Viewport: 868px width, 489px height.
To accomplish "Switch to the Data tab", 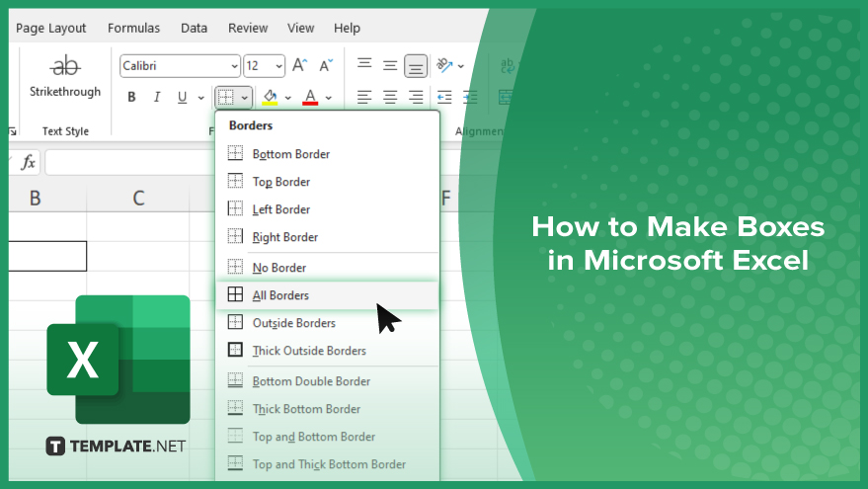I will click(x=194, y=28).
